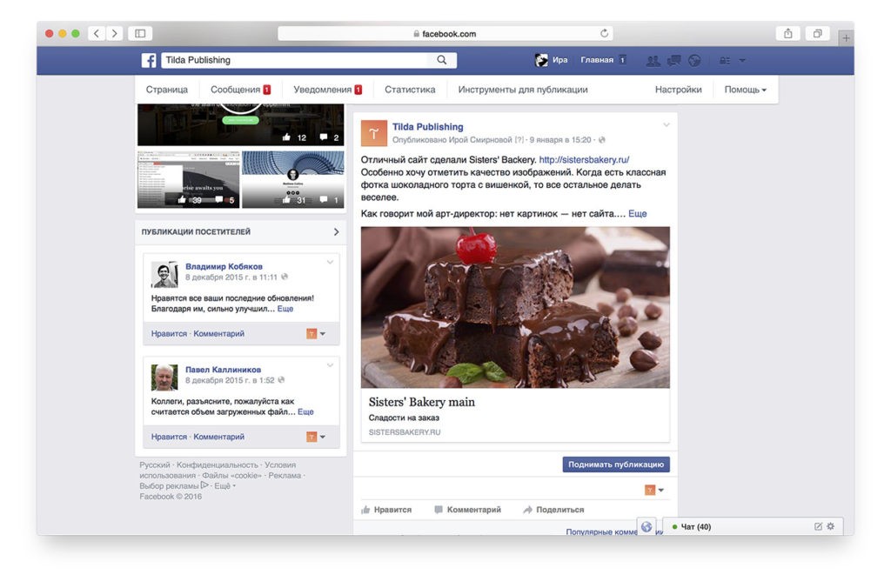Click the Facebook logo icon
Image resolution: width=891 pixels, height=588 pixels.
click(149, 60)
